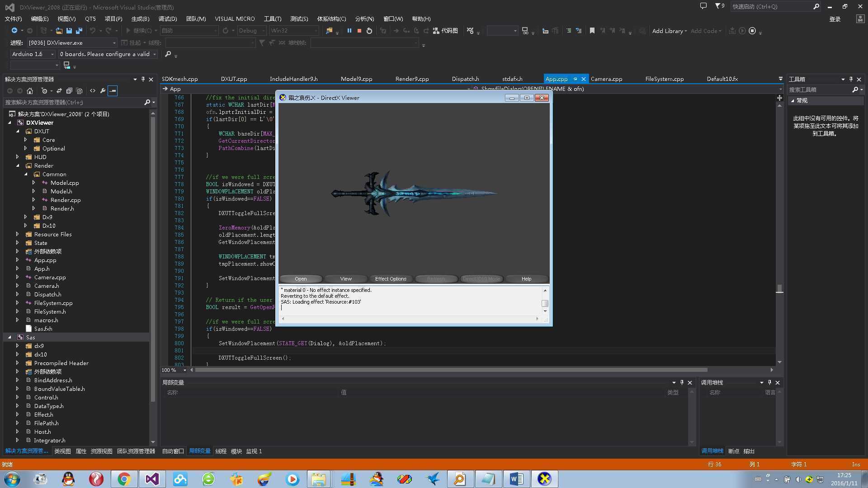Open the Code Map (代码图) tool
The height and width of the screenshot is (488, 868).
[445, 31]
